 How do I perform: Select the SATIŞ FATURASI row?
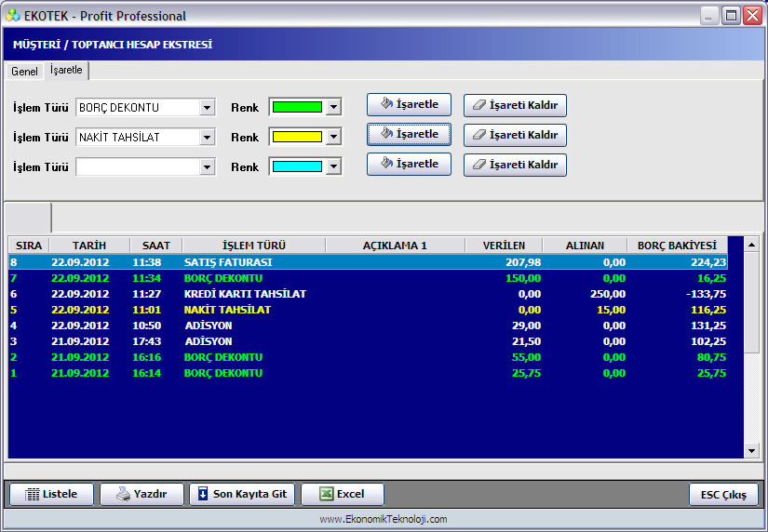point(368,262)
